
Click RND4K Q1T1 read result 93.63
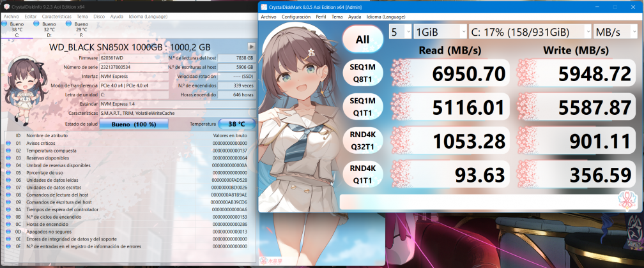[450, 174]
